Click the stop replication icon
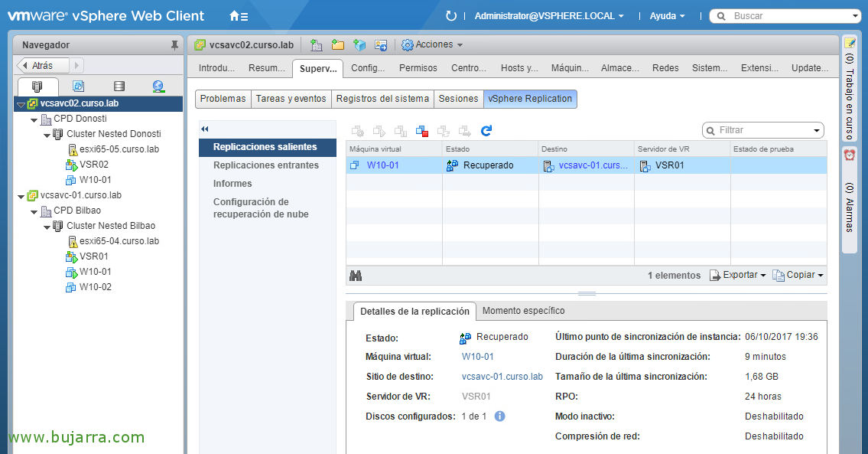Image resolution: width=868 pixels, height=454 pixels. [x=422, y=131]
